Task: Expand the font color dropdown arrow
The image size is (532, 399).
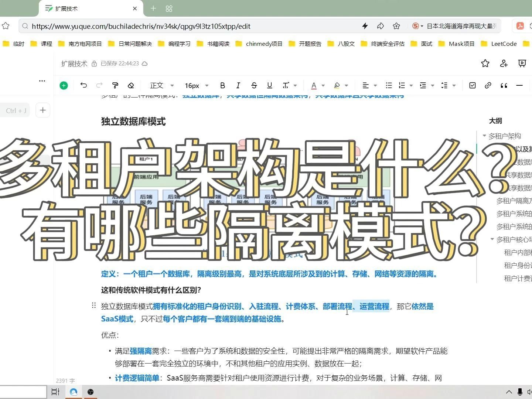Action: (x=323, y=85)
